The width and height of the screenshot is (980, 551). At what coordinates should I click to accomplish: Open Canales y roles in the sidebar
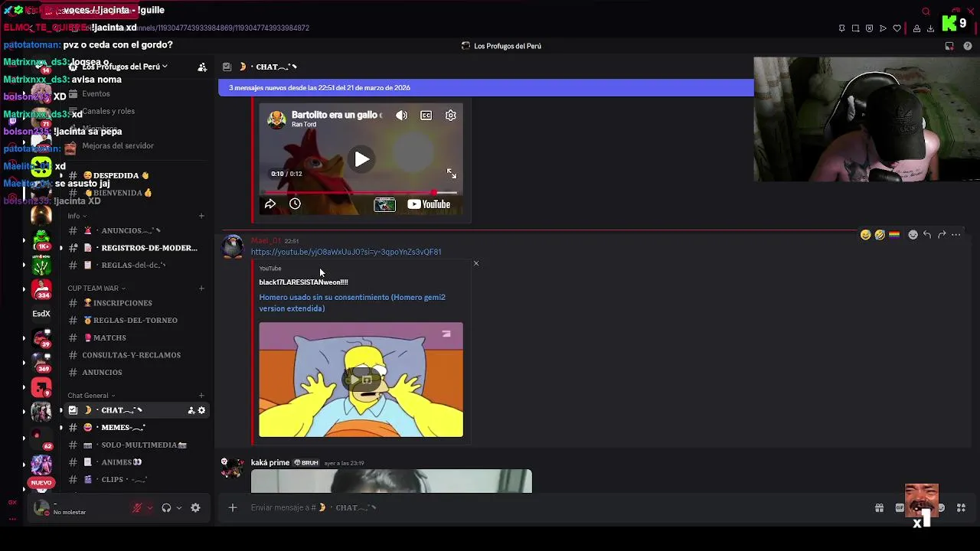pos(135,111)
